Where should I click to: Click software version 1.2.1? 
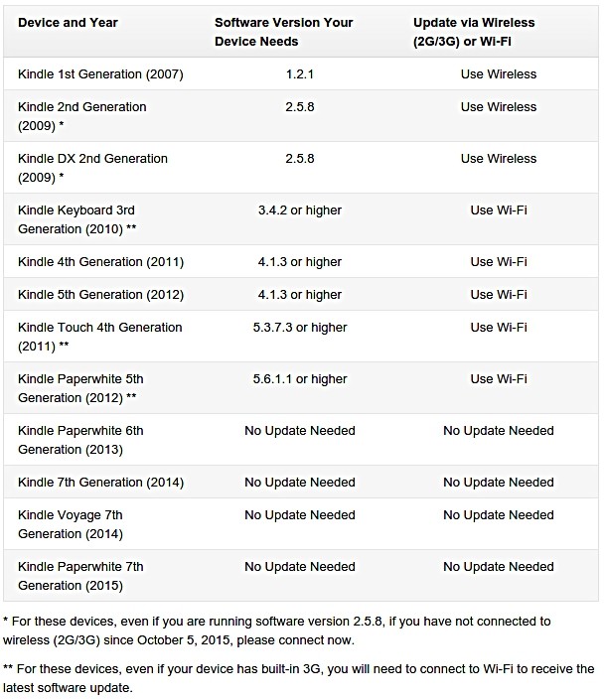299,74
